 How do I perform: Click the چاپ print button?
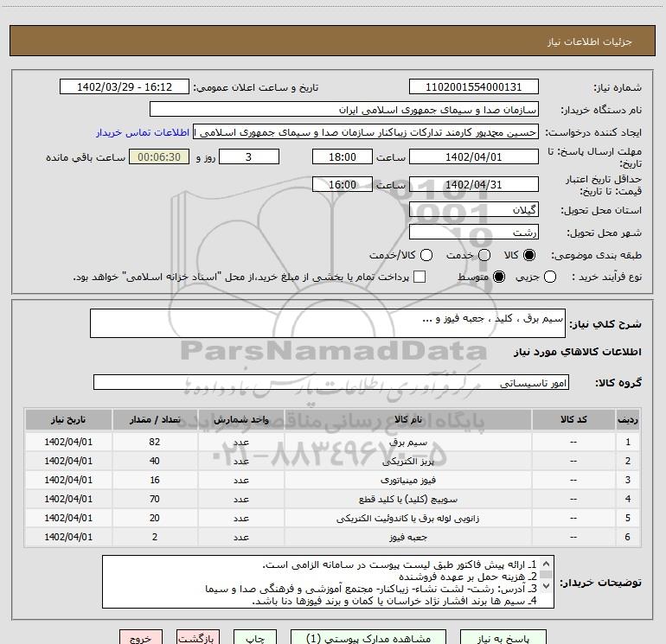[x=255, y=638]
